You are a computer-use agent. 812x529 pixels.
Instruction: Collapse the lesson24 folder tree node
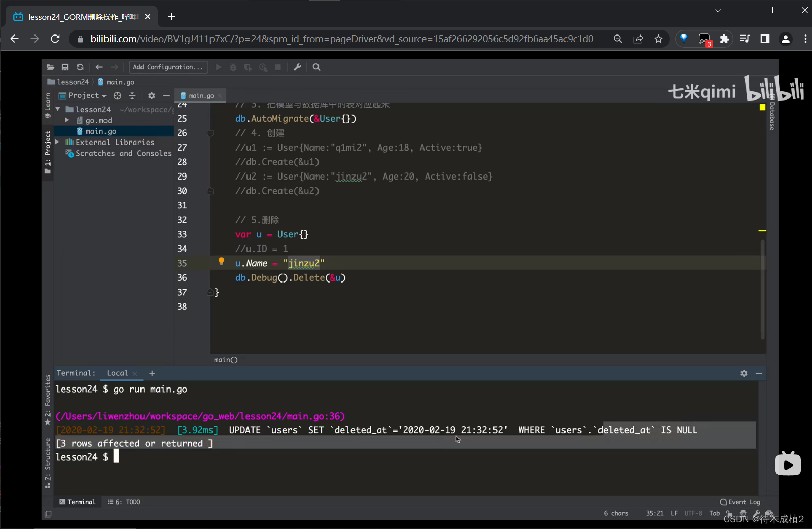click(x=58, y=109)
